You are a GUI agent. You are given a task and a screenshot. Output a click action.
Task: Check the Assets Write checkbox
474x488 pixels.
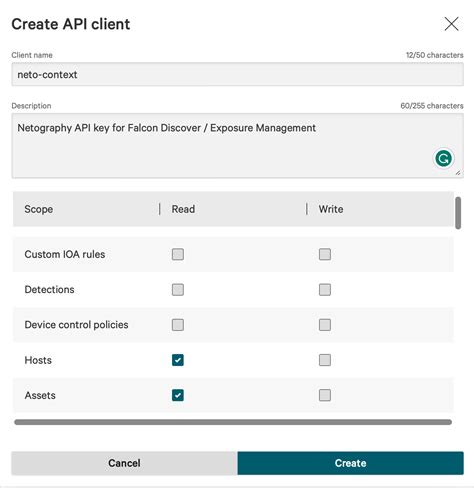pyautogui.click(x=325, y=395)
